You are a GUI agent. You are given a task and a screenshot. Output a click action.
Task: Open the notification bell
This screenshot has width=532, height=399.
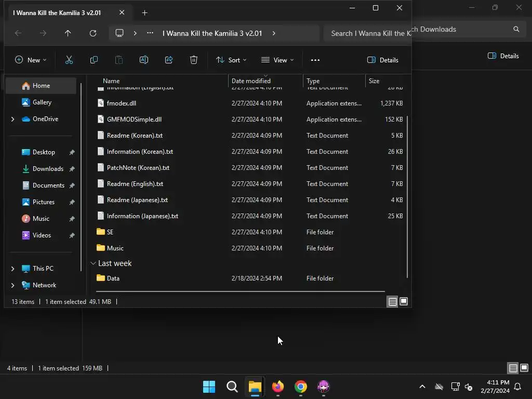click(x=518, y=387)
